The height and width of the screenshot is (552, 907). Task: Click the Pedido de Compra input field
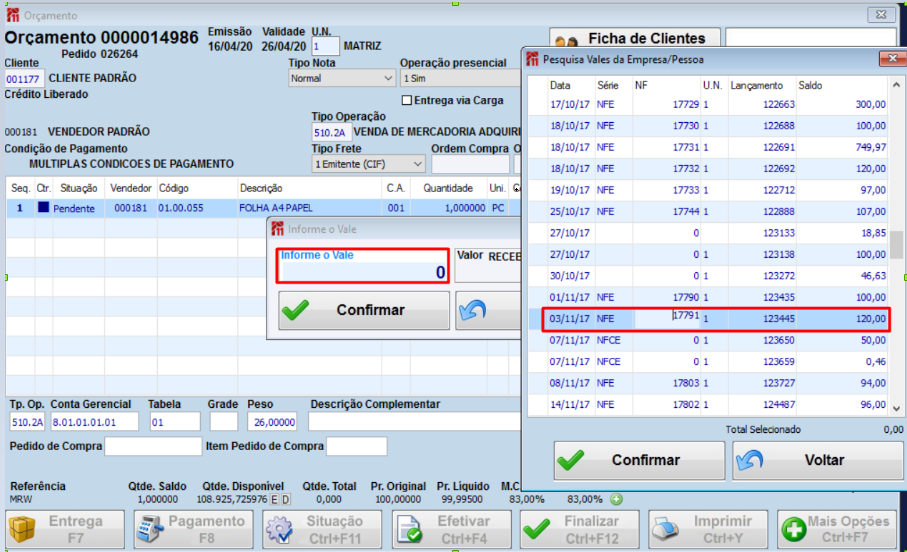pyautogui.click(x=153, y=446)
